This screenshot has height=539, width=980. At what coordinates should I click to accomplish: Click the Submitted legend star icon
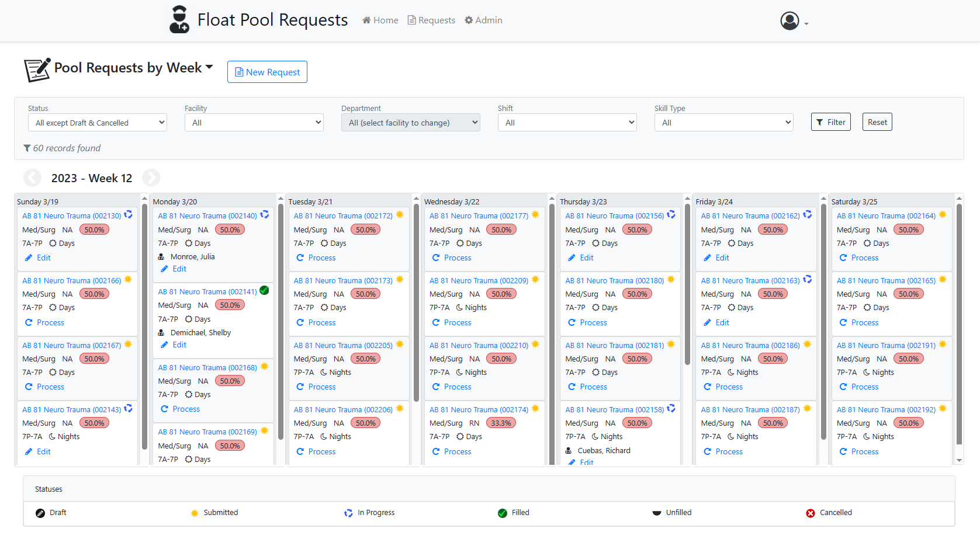coord(195,513)
